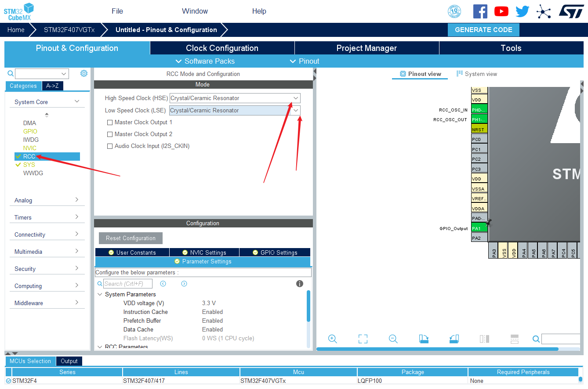Screen dimensions: 588x389
Task: Switch to Clock Configuration tab
Action: pos(222,48)
